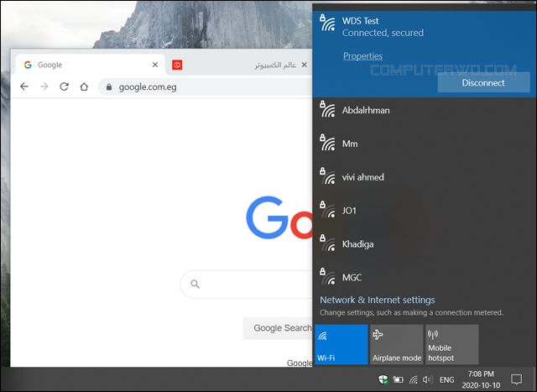This screenshot has height=392, width=537.
Task: Close the عالم الكمبيوتر tab
Action: 304,65
